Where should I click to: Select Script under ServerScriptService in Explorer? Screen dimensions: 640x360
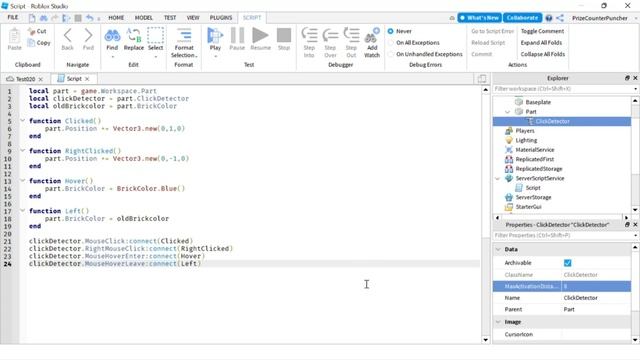point(533,188)
